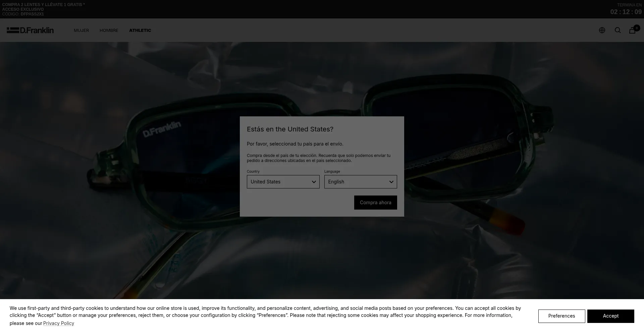Go to the ATHLETIC section
Screen dimensions: 644x333
click(x=140, y=30)
